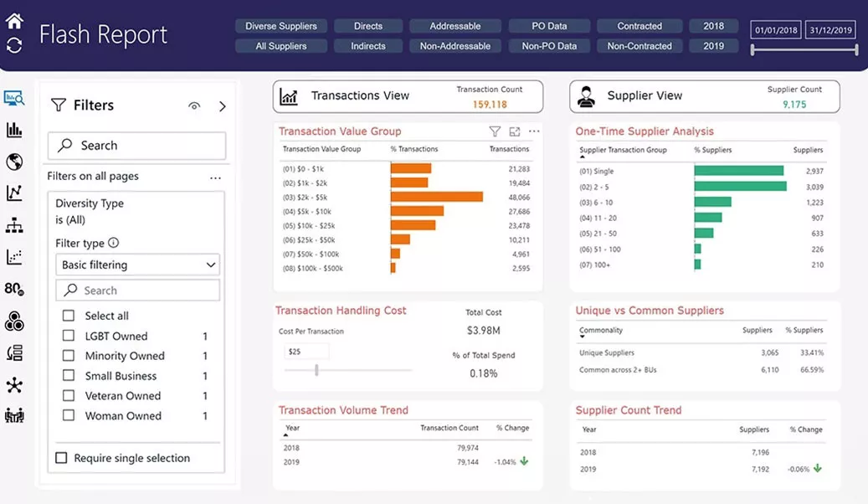Viewport: 868px width, 504px height.
Task: Open the hierarchy org chart icon
Action: coord(14,225)
